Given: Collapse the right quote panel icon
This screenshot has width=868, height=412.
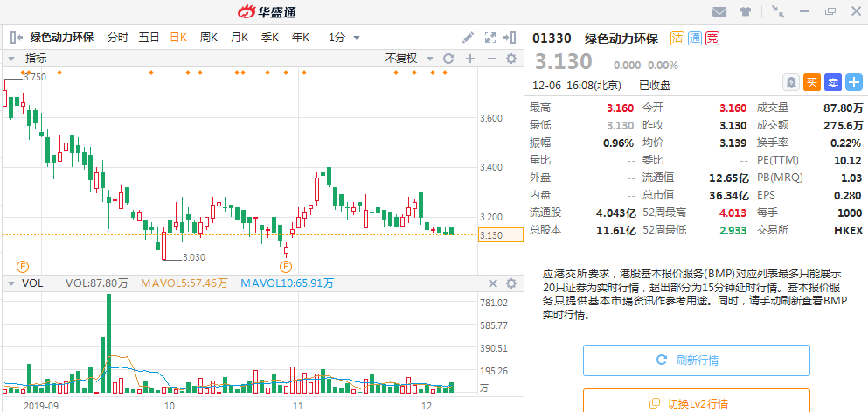Looking at the screenshot, I should click(510, 38).
